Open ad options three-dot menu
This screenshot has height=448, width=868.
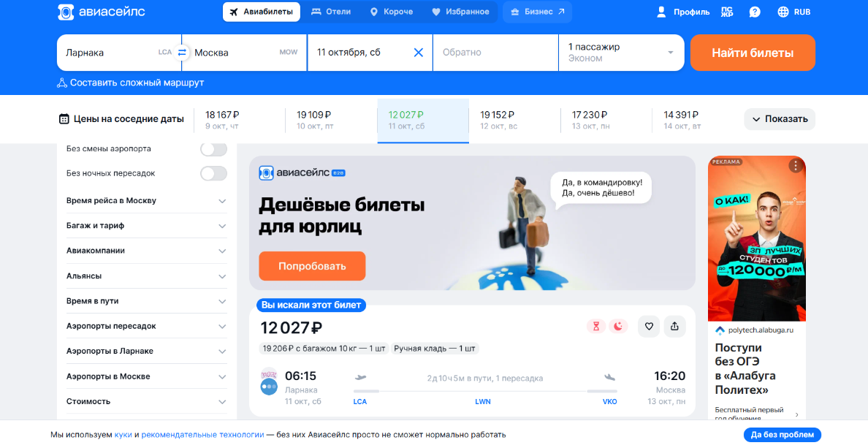[796, 165]
